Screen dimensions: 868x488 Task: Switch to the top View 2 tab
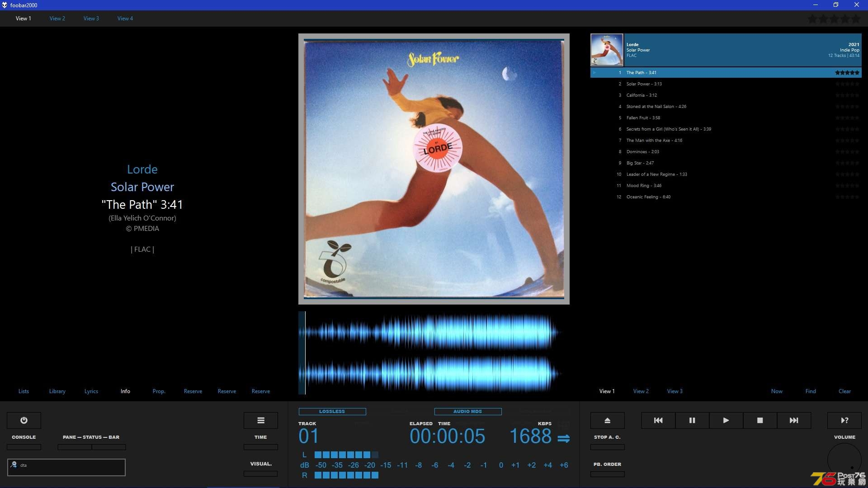pos(57,19)
